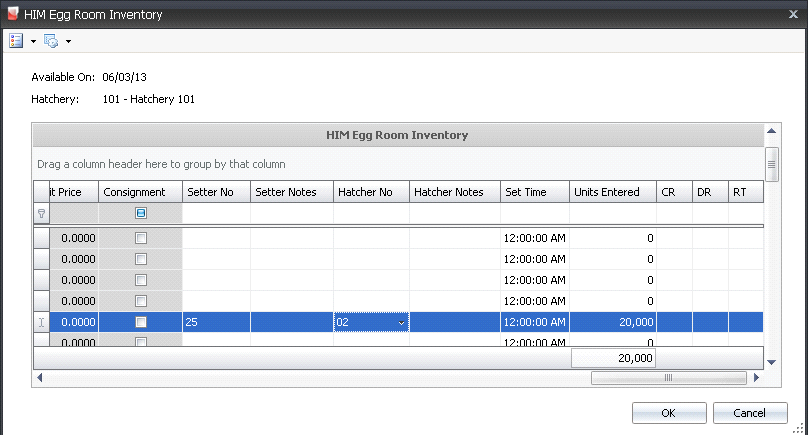Expand the second toolbar icon dropdown arrow
This screenshot has height=435, width=808.
(x=69, y=42)
